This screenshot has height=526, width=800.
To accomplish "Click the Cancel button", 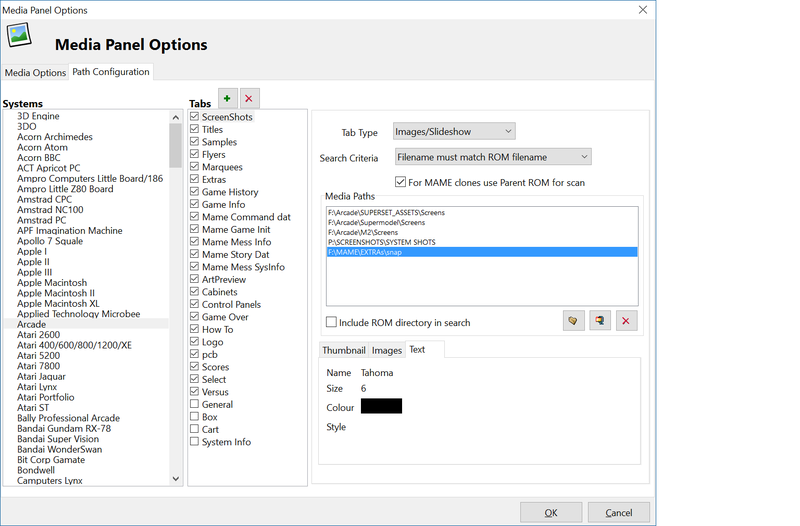I will pyautogui.click(x=618, y=512).
